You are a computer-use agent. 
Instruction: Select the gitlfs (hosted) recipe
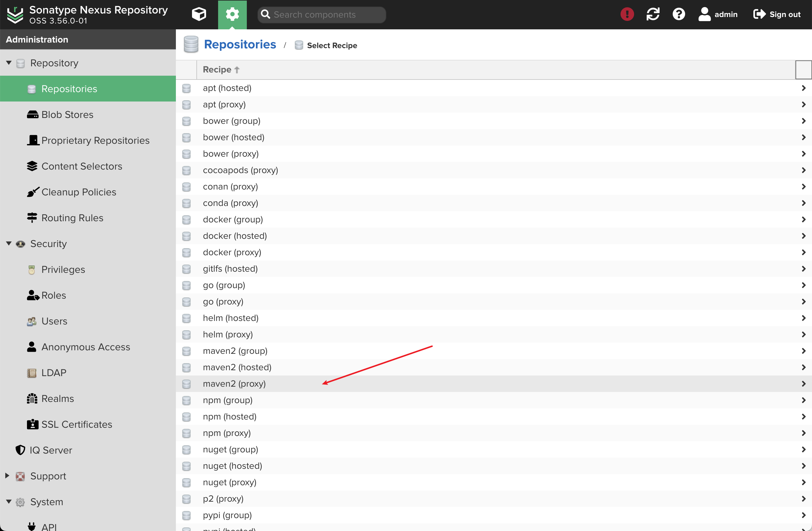tap(494, 269)
